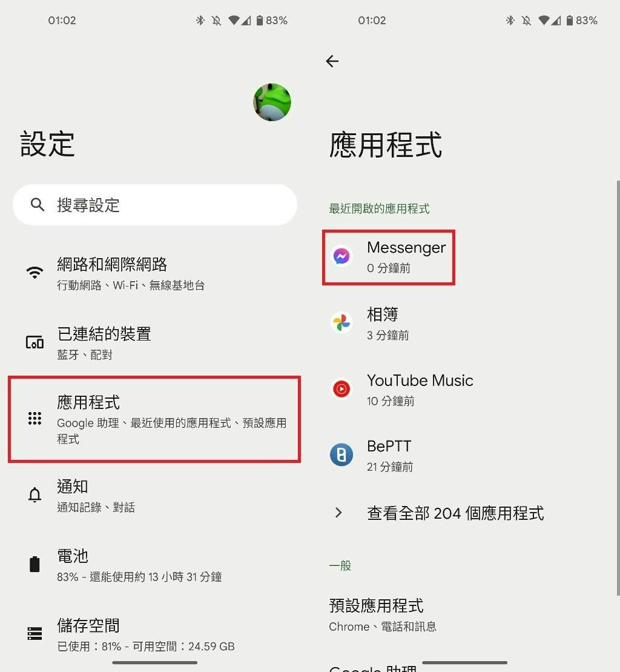
Task: Focus the 搜尋設定 search field
Action: (x=155, y=205)
